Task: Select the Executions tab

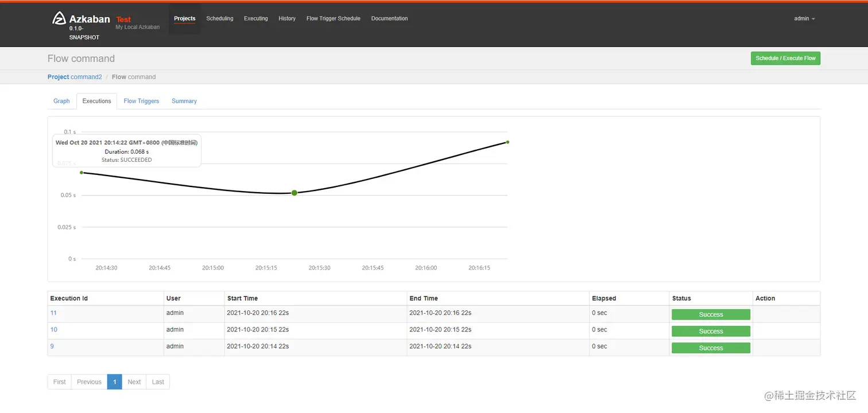Action: 96,101
